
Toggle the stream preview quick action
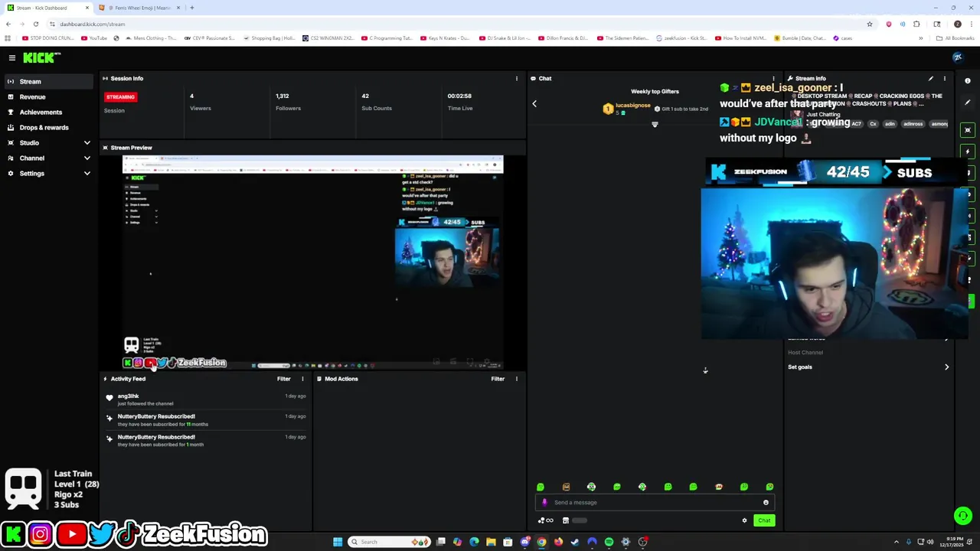pos(968,130)
